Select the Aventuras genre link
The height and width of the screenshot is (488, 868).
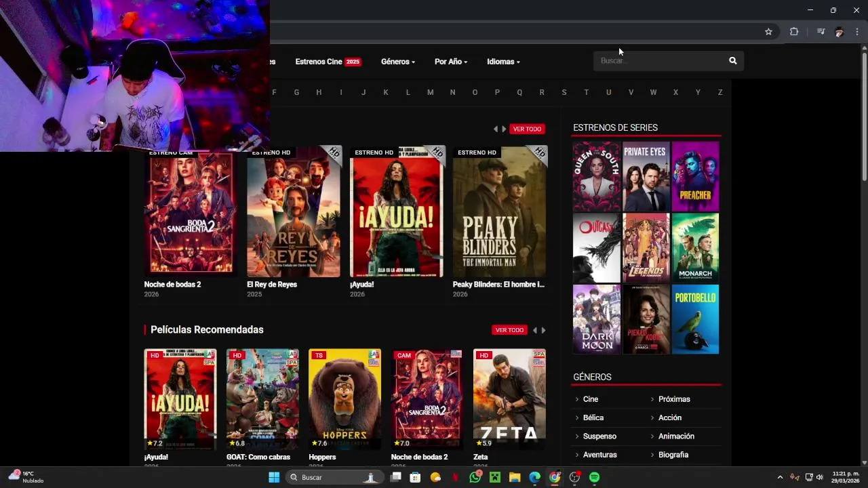(x=600, y=455)
